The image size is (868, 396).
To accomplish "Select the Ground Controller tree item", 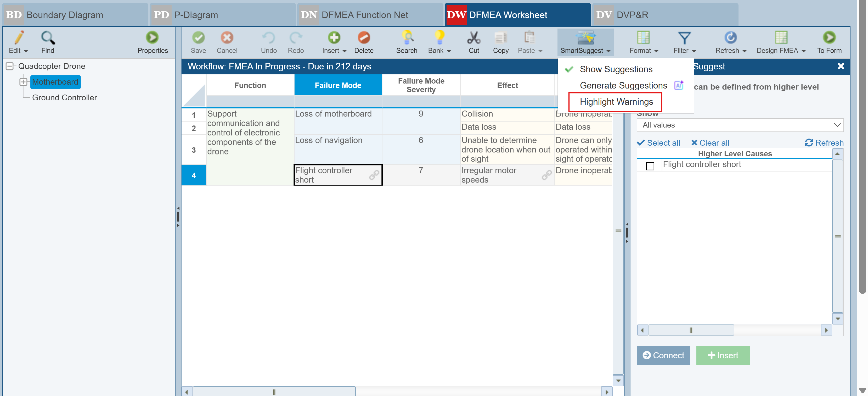I will click(64, 97).
